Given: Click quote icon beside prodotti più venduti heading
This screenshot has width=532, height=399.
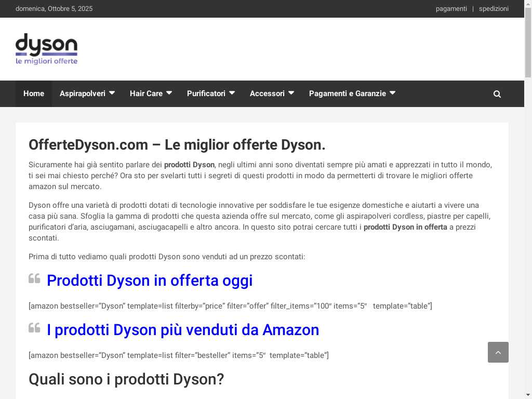Looking at the screenshot, I should [34, 328].
